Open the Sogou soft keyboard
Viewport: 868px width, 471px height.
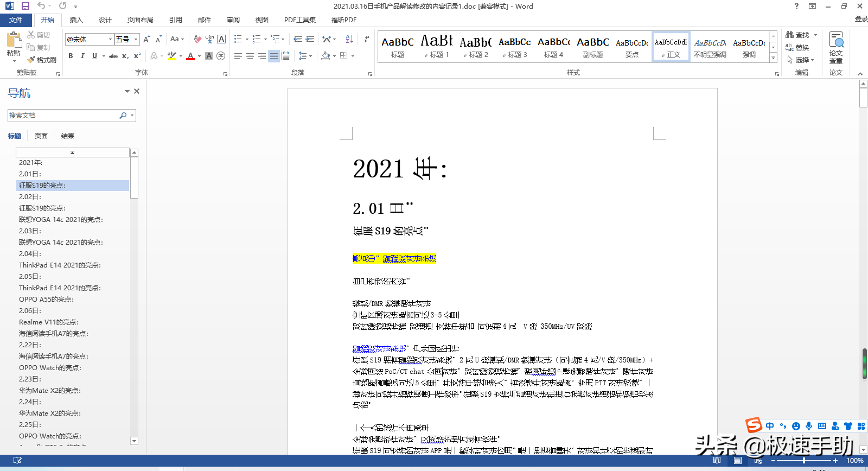pos(822,427)
